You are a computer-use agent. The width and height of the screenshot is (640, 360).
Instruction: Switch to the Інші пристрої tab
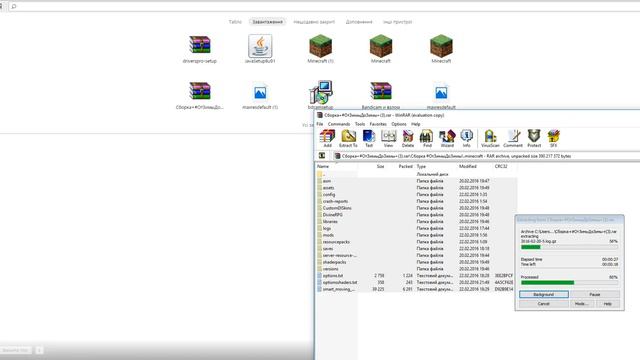(x=397, y=22)
